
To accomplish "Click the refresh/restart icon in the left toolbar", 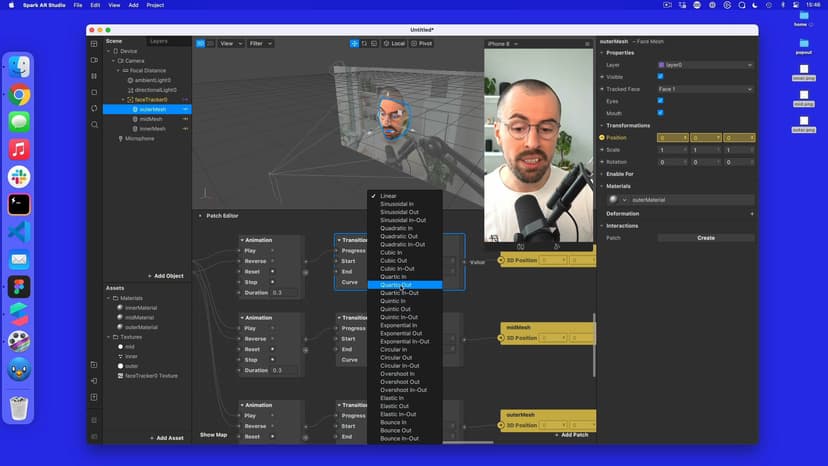I will click(x=94, y=108).
